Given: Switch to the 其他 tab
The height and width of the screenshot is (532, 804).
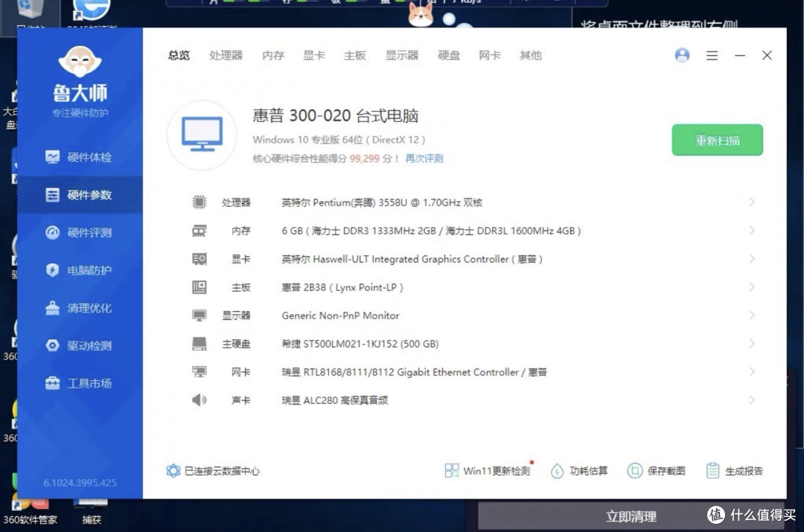Looking at the screenshot, I should pyautogui.click(x=530, y=55).
